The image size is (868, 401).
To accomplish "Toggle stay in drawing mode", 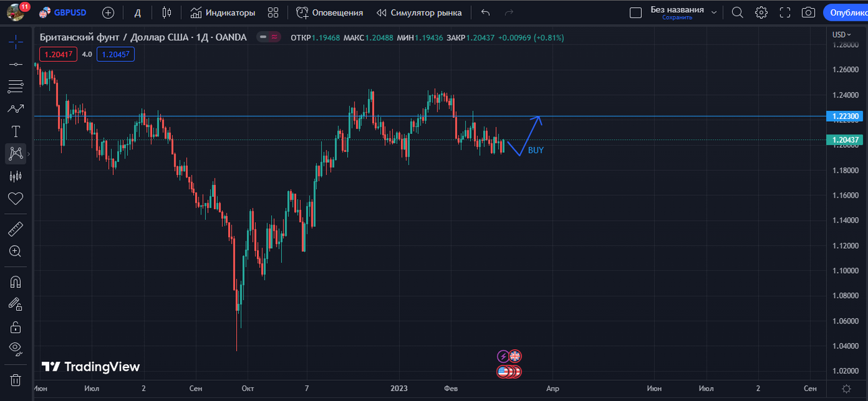I will click(x=15, y=304).
